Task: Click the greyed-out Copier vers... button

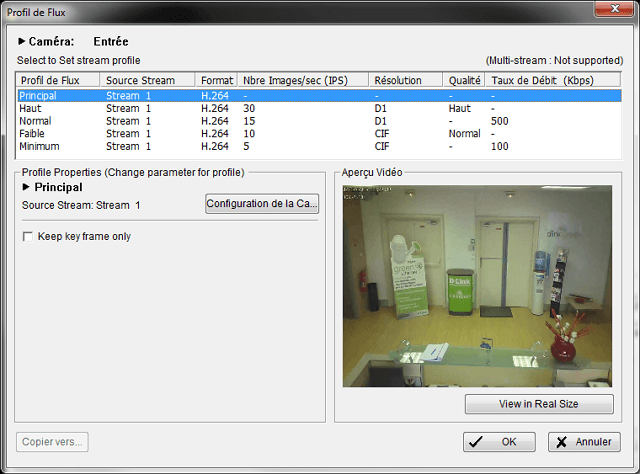Action: click(x=52, y=442)
